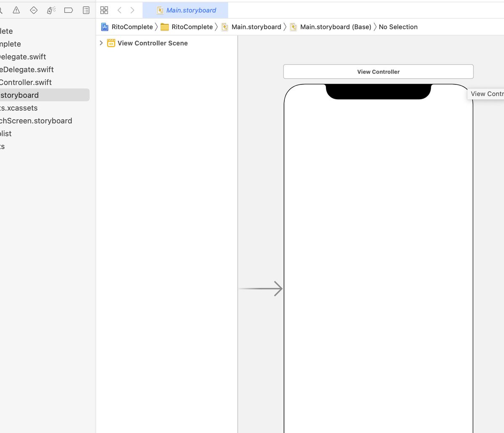
Task: Select the storyboard file in navigator
Action: [x=45, y=95]
